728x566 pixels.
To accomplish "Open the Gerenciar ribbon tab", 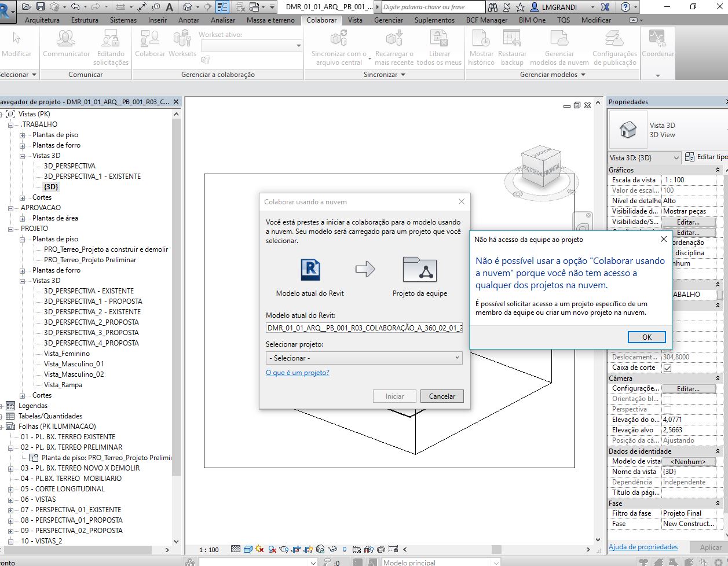I will pyautogui.click(x=389, y=20).
